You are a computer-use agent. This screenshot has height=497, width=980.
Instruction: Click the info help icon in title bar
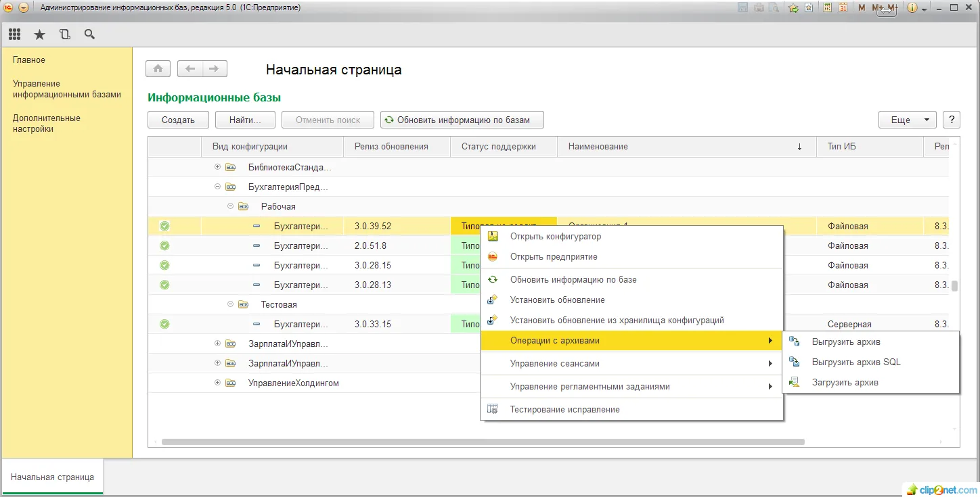(x=912, y=8)
